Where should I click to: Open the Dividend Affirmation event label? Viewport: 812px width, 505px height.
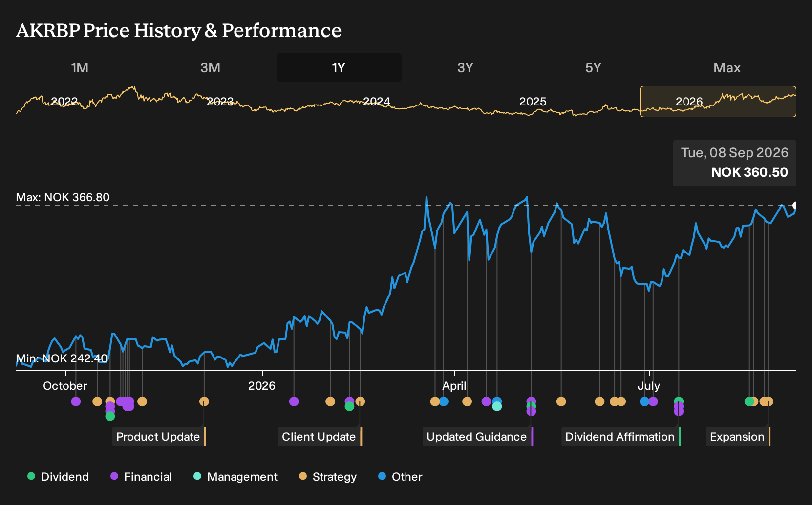click(621, 437)
